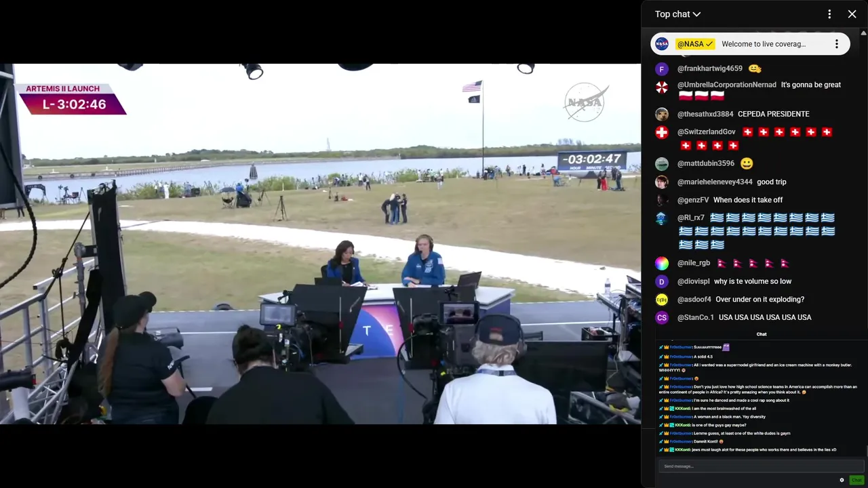The height and width of the screenshot is (488, 868).
Task: Select the username @diovispl
Action: point(694,281)
